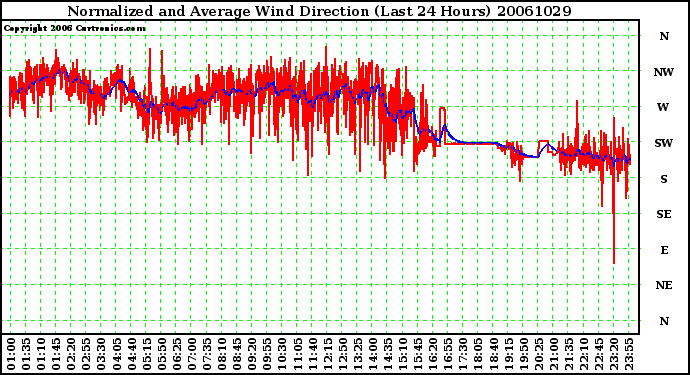Click the "02:20" time axis label

(x=71, y=354)
